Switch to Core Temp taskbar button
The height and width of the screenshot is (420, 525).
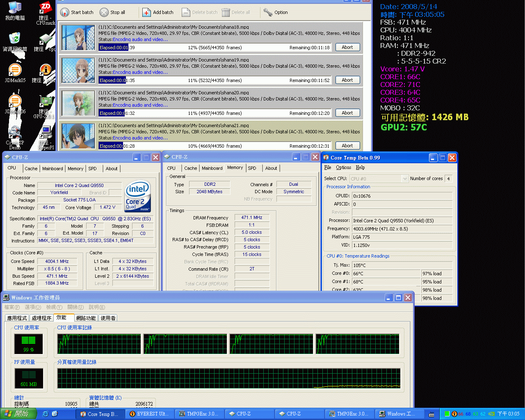(101, 414)
